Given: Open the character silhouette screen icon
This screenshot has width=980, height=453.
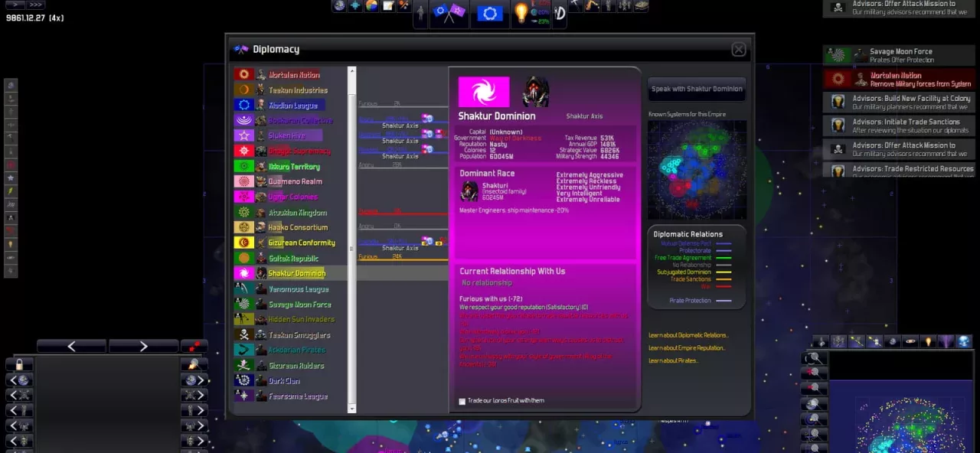Looking at the screenshot, I should (420, 13).
